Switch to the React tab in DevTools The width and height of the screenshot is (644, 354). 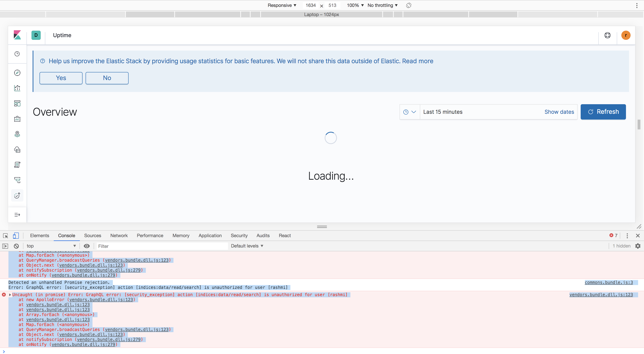point(285,235)
